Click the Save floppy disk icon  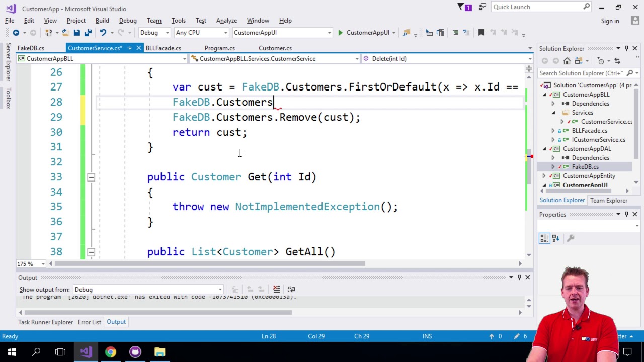[x=76, y=33]
